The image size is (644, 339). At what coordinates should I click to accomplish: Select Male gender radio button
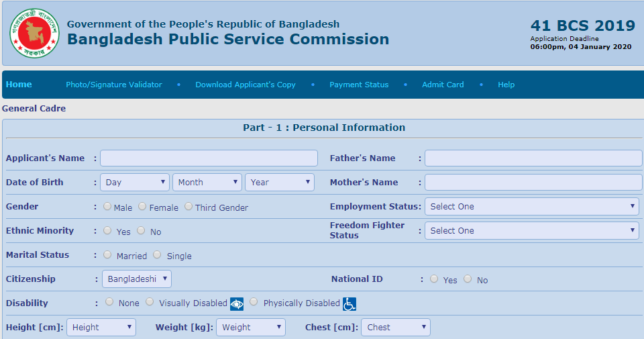107,206
